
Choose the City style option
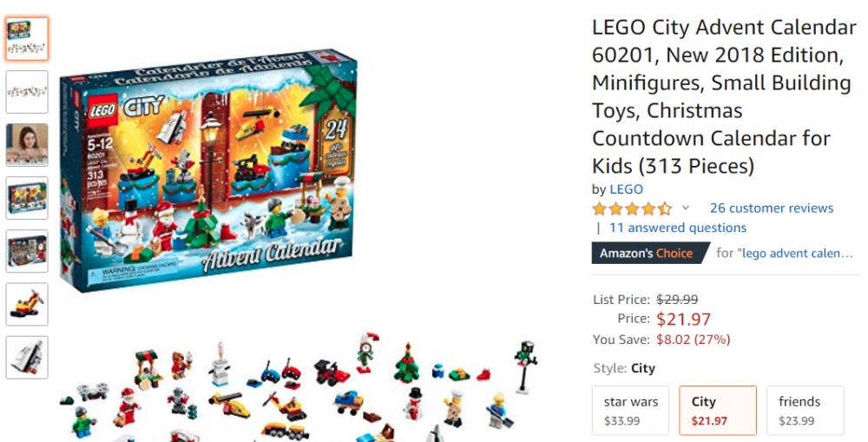(x=718, y=411)
